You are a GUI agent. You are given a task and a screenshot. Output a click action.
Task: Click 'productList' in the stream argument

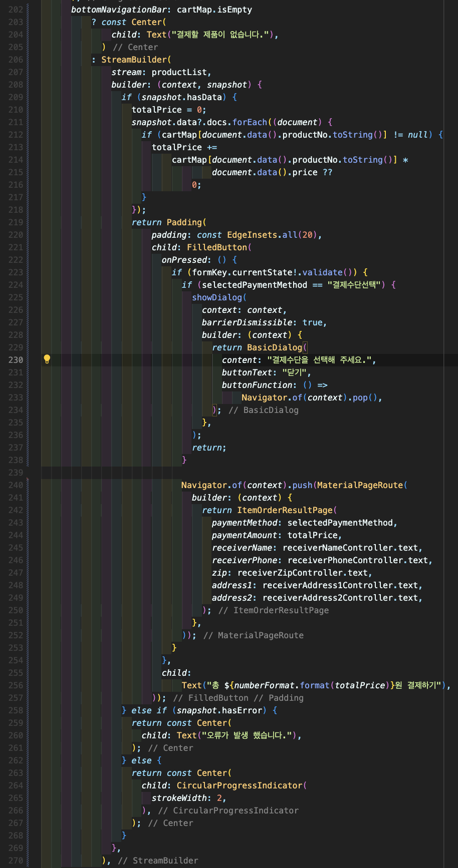(x=179, y=72)
